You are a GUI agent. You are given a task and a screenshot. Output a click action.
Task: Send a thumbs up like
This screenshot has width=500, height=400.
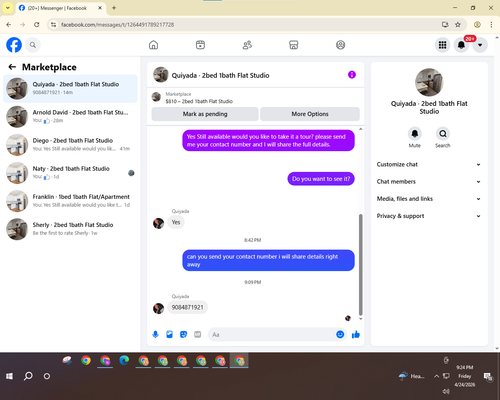(x=356, y=334)
